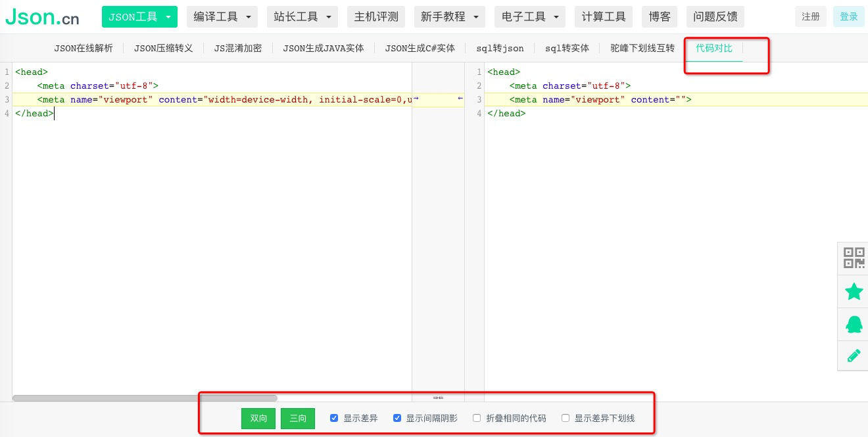The image size is (868, 437).
Task: Click the right pane opening <head> line
Action: [504, 72]
